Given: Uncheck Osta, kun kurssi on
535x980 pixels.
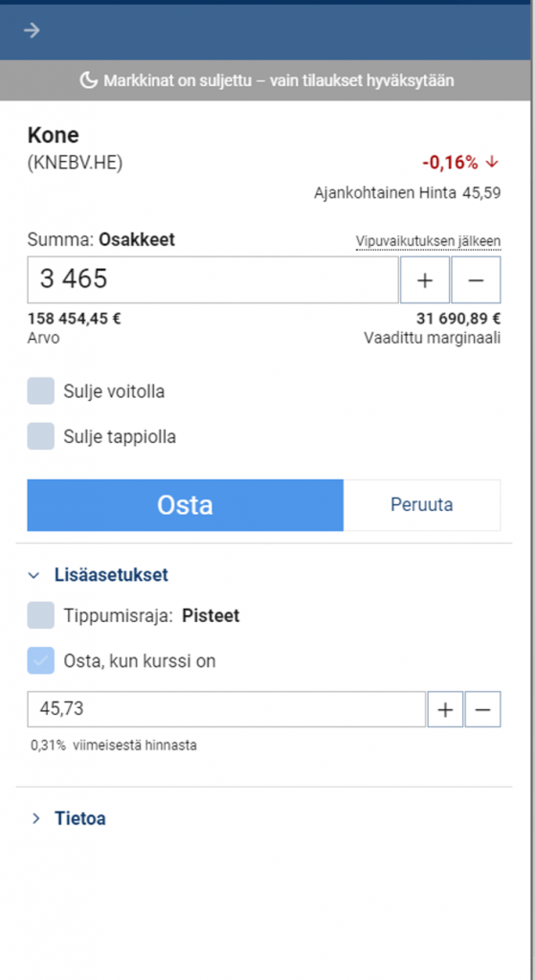Looking at the screenshot, I should pyautogui.click(x=40, y=660).
